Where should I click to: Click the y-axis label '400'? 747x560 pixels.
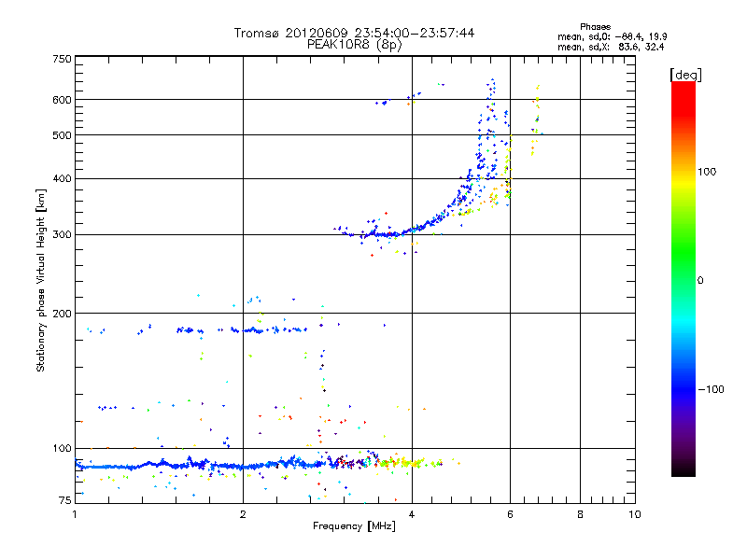pos(62,178)
